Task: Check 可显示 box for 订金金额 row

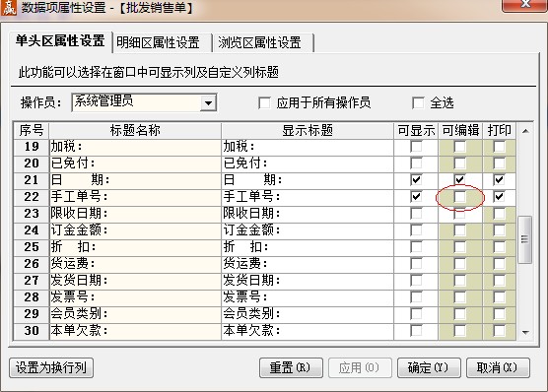Action: [416, 230]
